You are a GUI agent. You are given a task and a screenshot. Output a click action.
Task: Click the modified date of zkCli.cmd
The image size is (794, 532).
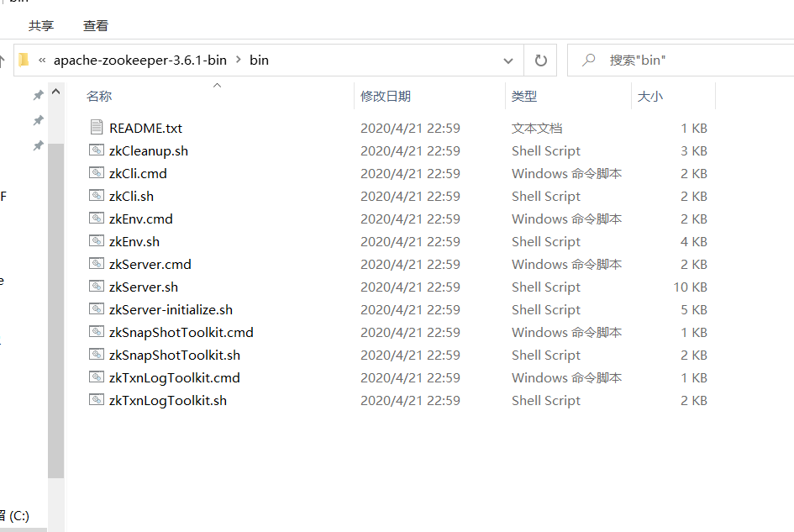[x=410, y=174]
